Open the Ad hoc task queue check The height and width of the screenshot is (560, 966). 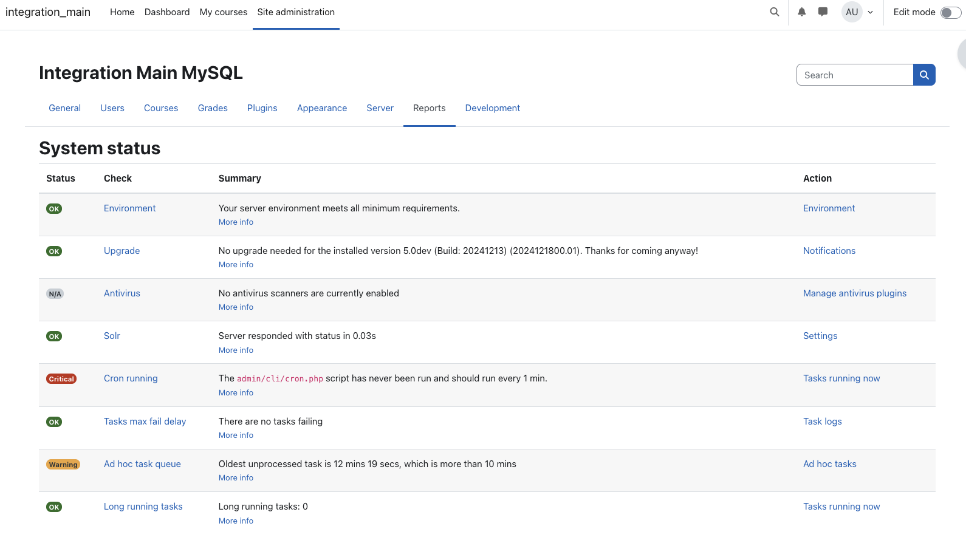tap(142, 464)
